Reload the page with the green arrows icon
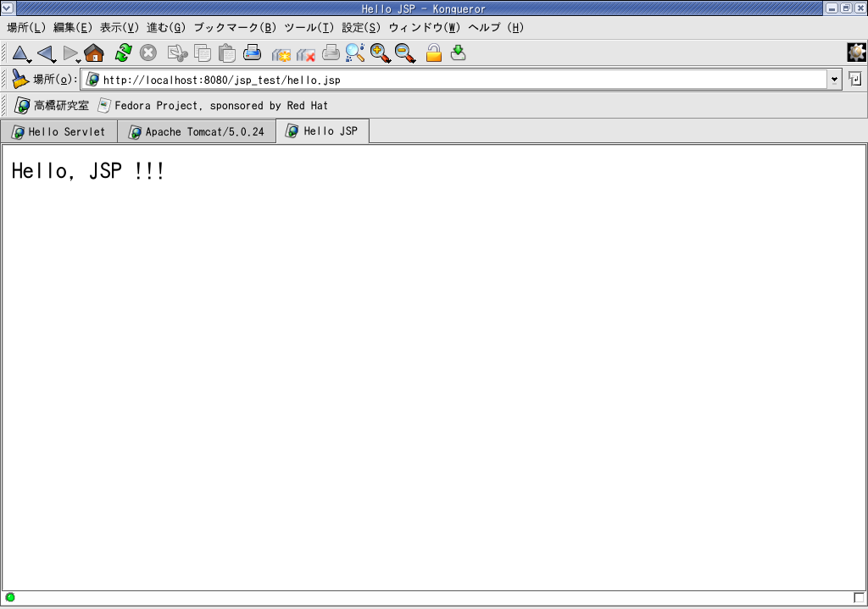 124,53
